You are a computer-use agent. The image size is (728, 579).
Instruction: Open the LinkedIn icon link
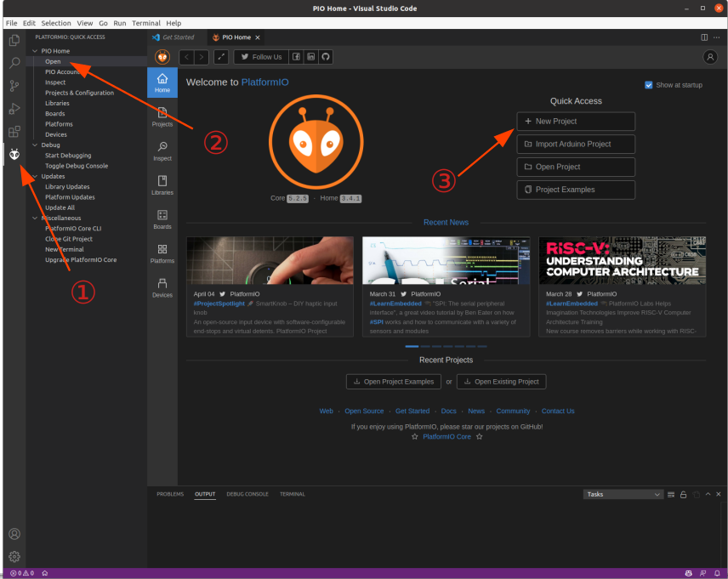(x=310, y=57)
